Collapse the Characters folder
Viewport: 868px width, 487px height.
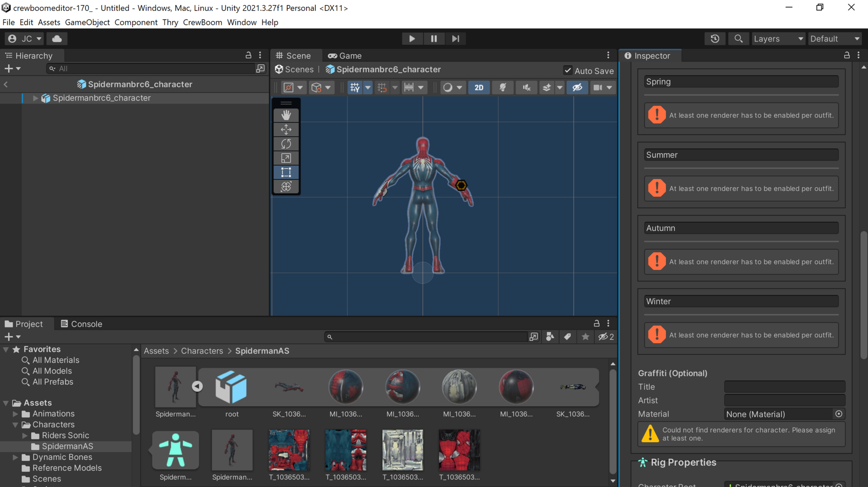pos(15,425)
